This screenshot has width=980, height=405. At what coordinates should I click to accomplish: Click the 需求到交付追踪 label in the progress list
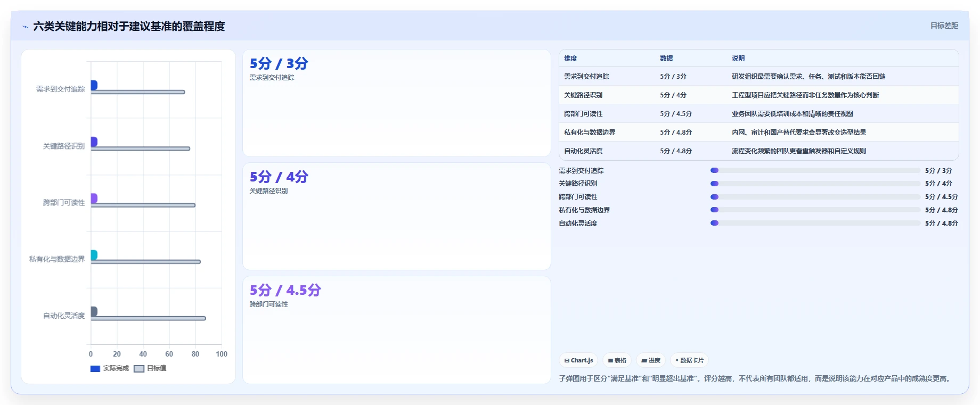[x=581, y=171]
